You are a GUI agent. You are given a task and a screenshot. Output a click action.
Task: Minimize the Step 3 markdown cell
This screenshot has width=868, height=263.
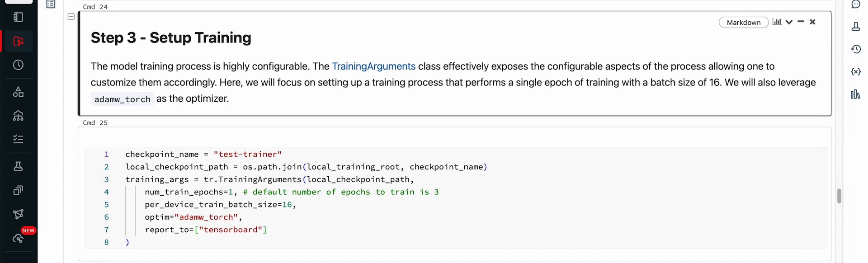pos(801,22)
